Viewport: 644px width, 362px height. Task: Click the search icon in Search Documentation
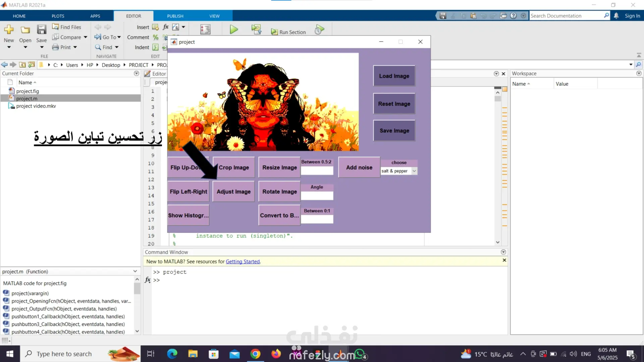(606, 15)
